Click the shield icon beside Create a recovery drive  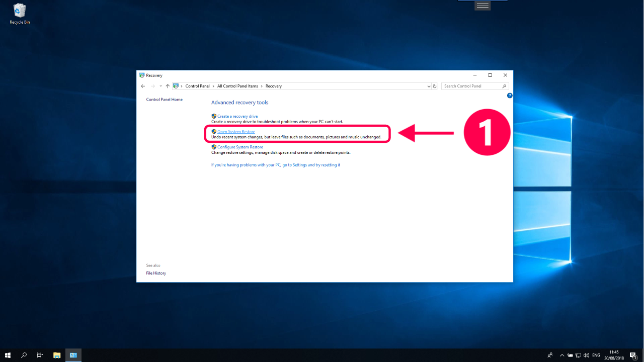[x=214, y=116]
